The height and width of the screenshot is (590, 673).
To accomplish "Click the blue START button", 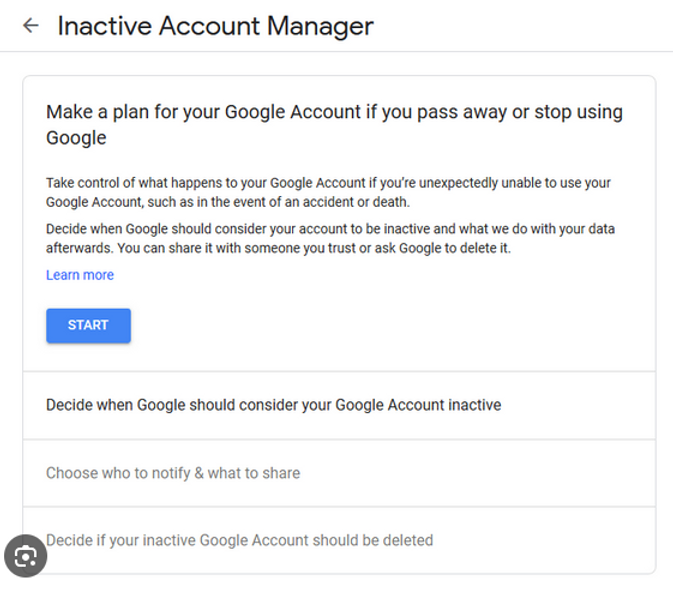I will tap(88, 325).
